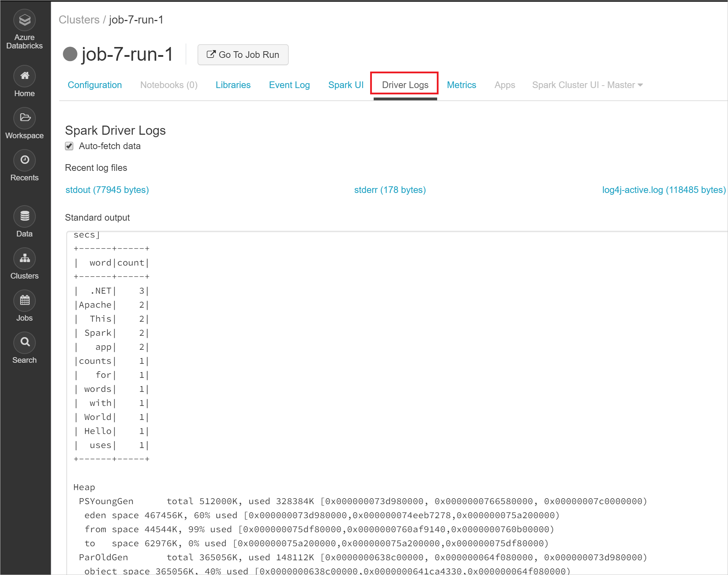Open the Home sidebar icon

(24, 76)
